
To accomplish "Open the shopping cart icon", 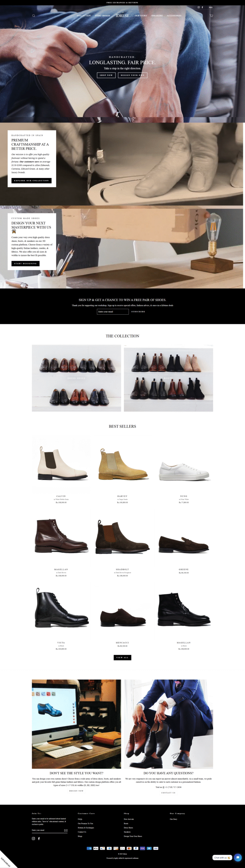I will 211,16.
